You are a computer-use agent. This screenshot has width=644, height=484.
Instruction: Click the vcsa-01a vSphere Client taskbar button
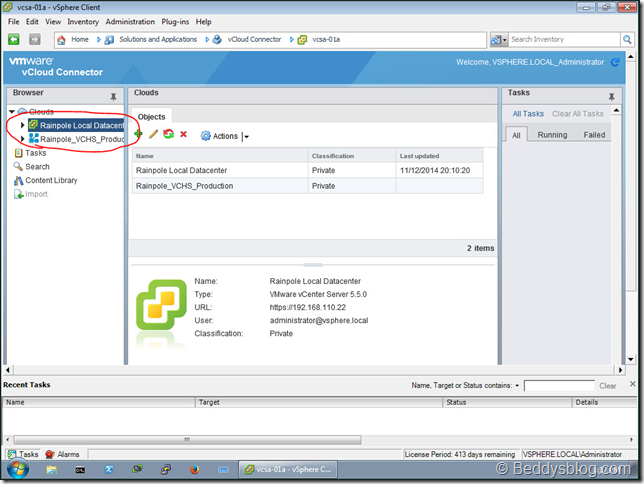point(288,469)
